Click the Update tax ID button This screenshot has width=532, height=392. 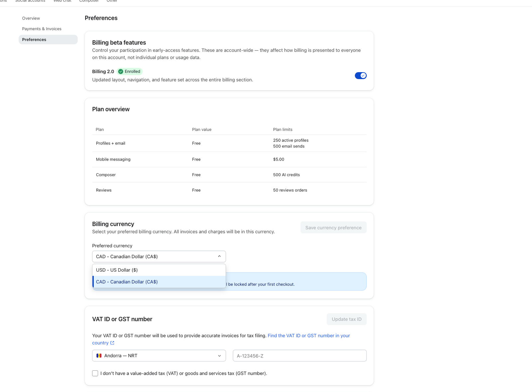(x=346, y=319)
